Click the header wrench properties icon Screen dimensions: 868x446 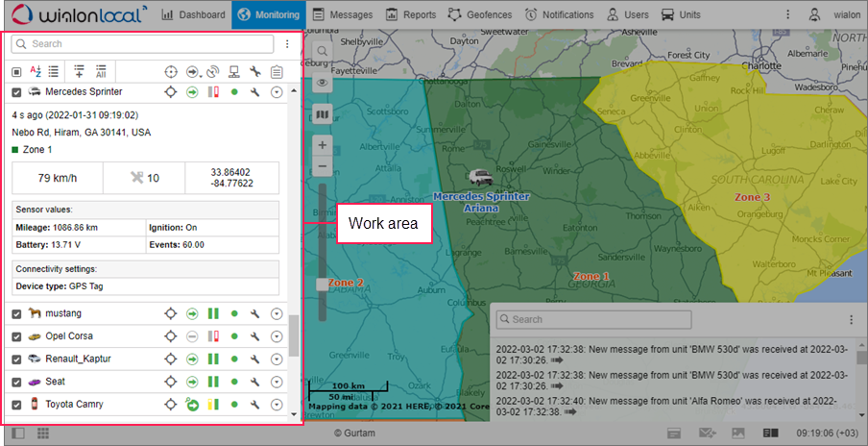[255, 71]
